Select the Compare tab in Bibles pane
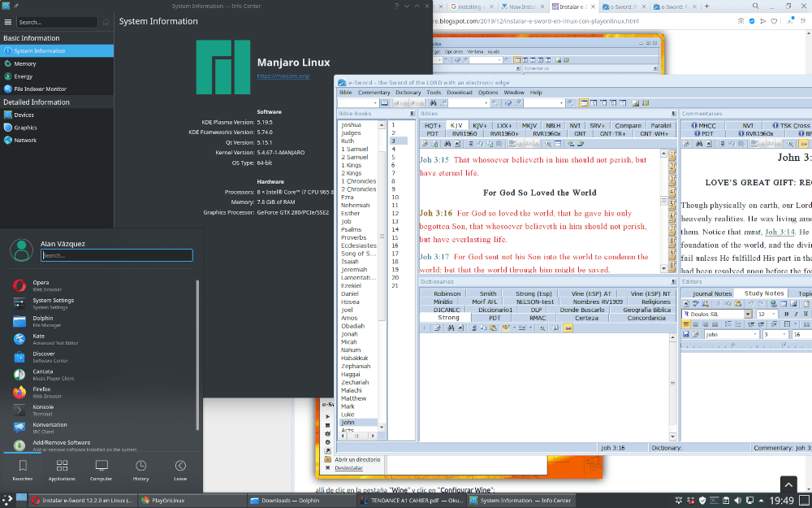This screenshot has width=812, height=508. click(628, 125)
